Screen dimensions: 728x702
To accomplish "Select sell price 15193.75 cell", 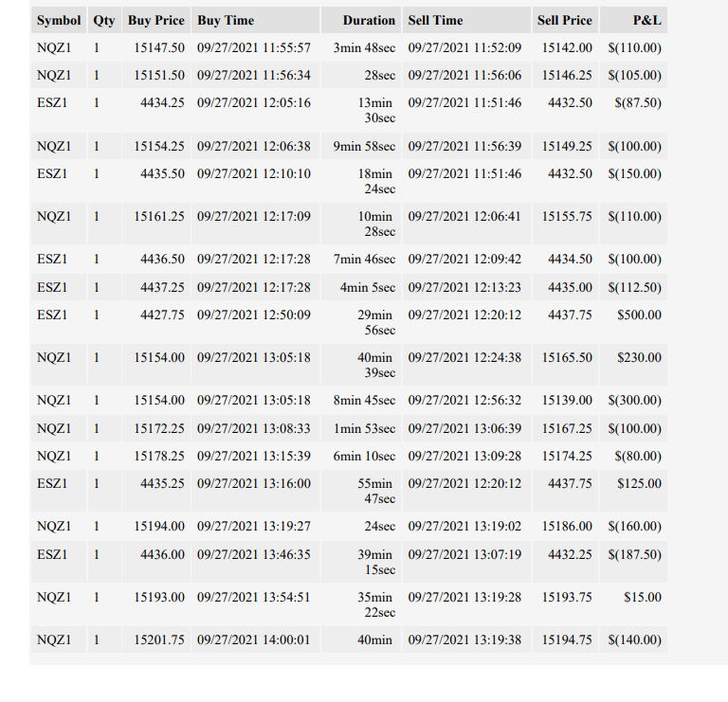I will pos(565,604).
